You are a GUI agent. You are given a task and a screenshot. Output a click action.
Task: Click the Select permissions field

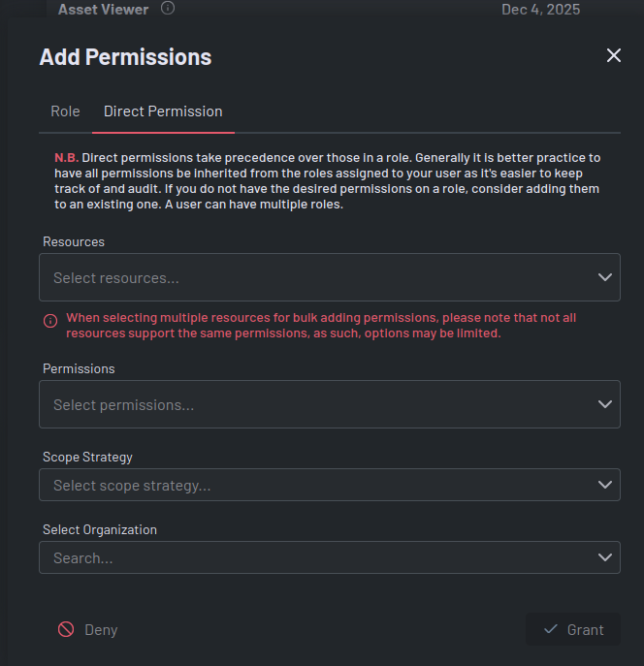(310, 404)
